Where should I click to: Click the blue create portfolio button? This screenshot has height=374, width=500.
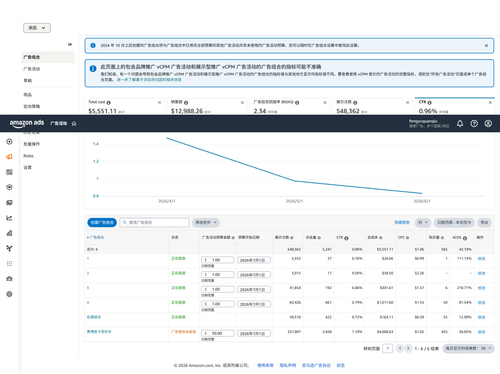102,222
